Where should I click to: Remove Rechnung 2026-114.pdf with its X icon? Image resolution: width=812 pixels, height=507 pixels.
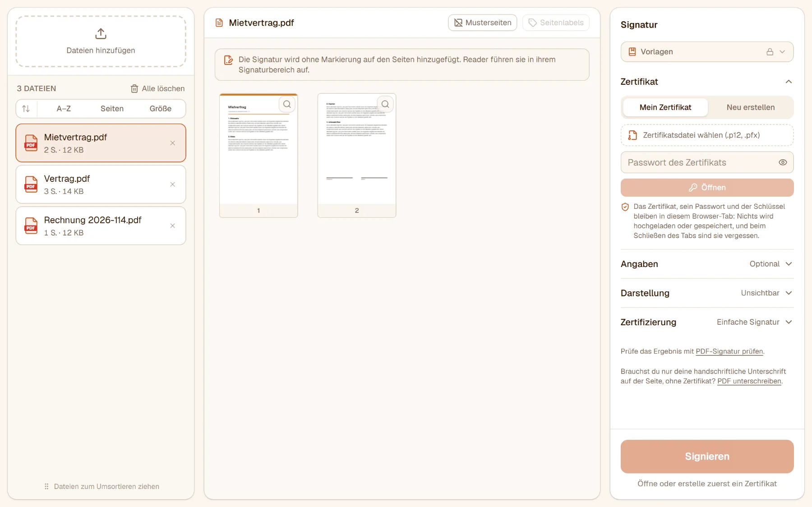point(172,226)
